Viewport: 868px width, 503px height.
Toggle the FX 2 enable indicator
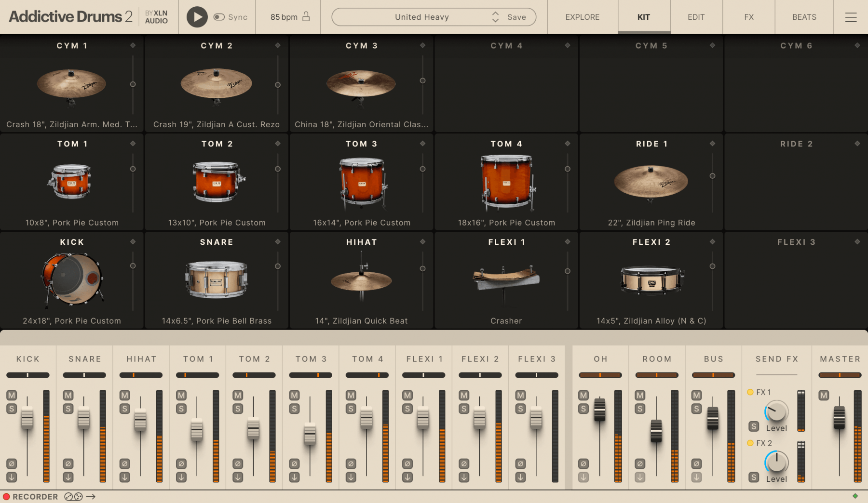pos(750,443)
